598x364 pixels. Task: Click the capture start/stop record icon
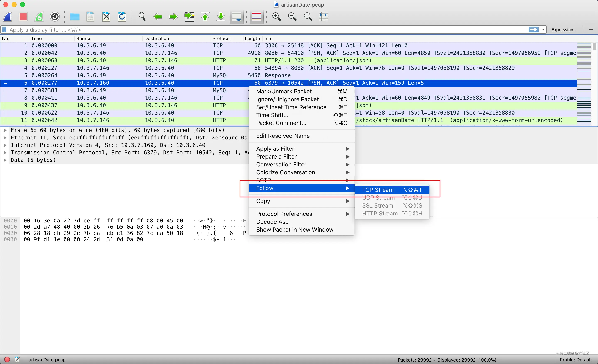23,16
